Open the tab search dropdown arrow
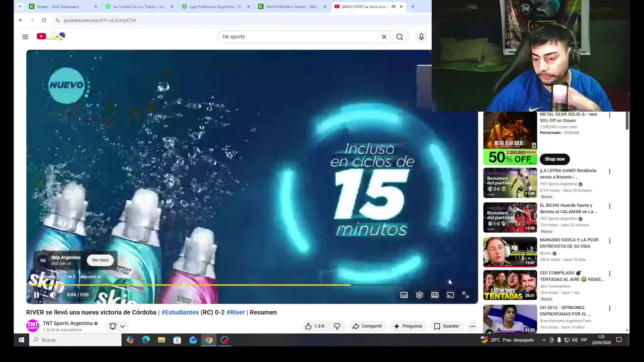Image resolution: width=644 pixels, height=362 pixels. pyautogui.click(x=20, y=7)
